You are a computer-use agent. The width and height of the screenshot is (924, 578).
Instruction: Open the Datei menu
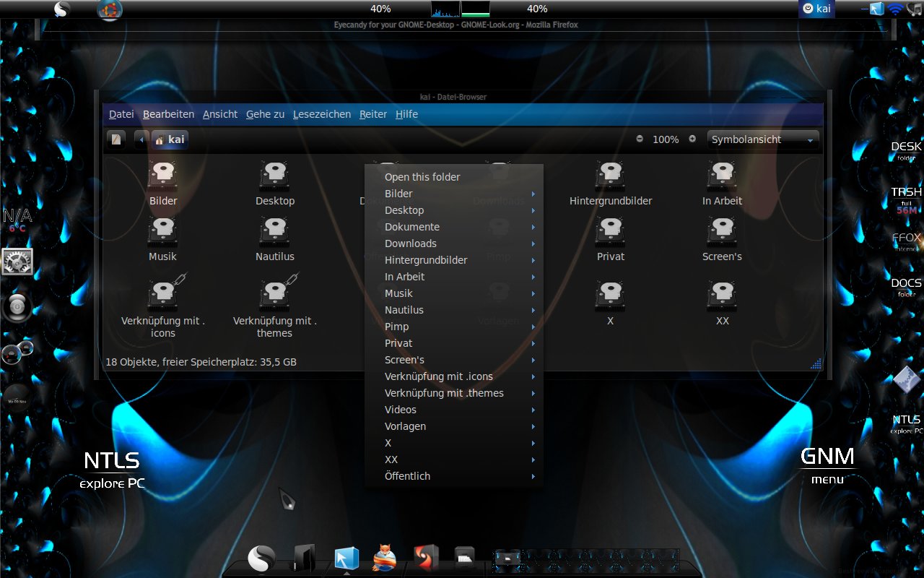coord(121,114)
